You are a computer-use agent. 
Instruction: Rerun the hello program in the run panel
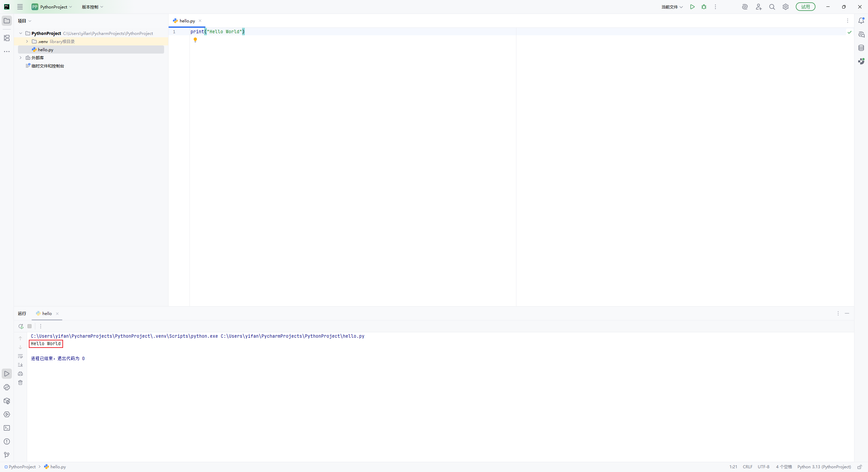20,326
